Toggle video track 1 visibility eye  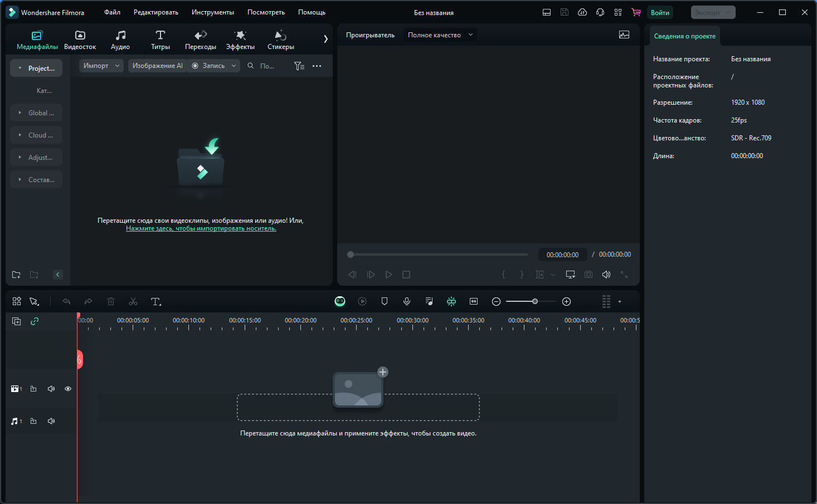point(68,389)
